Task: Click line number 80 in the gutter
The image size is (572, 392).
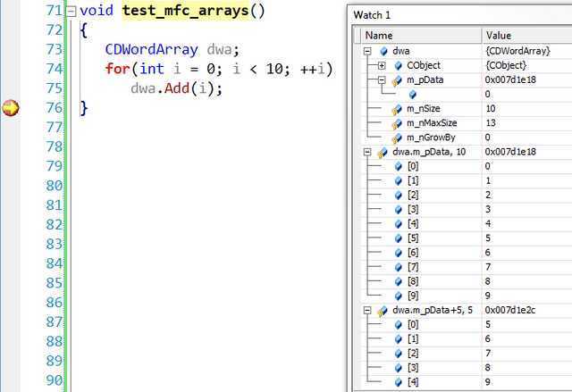Action: [54, 186]
